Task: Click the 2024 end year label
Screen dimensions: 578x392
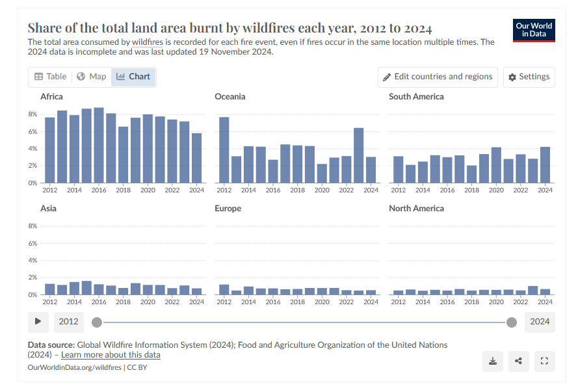Action: 540,322
